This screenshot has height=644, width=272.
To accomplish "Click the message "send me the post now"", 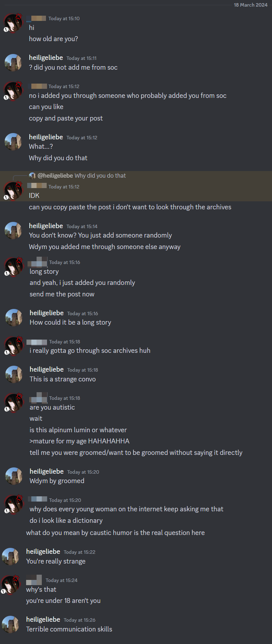I will pyautogui.click(x=62, y=294).
